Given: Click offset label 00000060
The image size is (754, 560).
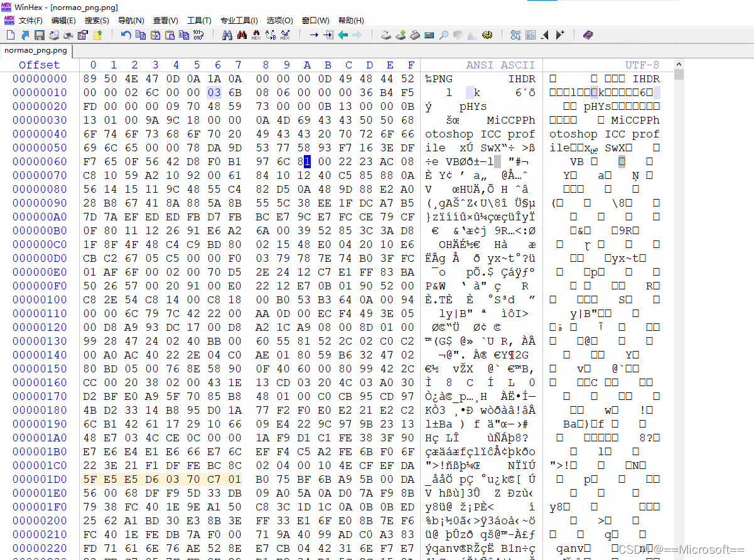Looking at the screenshot, I should tap(40, 161).
